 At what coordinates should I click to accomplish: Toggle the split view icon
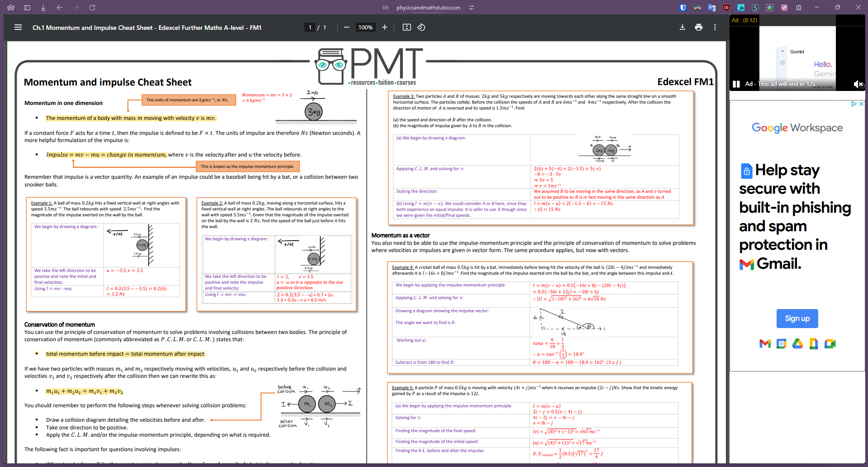(x=799, y=8)
